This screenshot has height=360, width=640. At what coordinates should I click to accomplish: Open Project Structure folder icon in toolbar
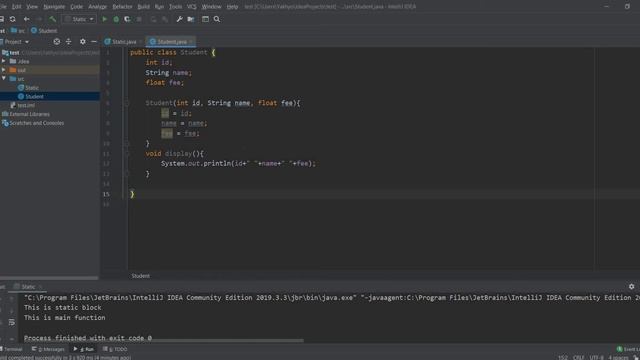click(x=191, y=19)
